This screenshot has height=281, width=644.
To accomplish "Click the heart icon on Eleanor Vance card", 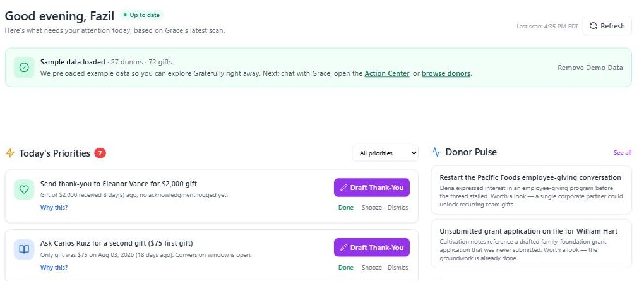I will point(24,189).
